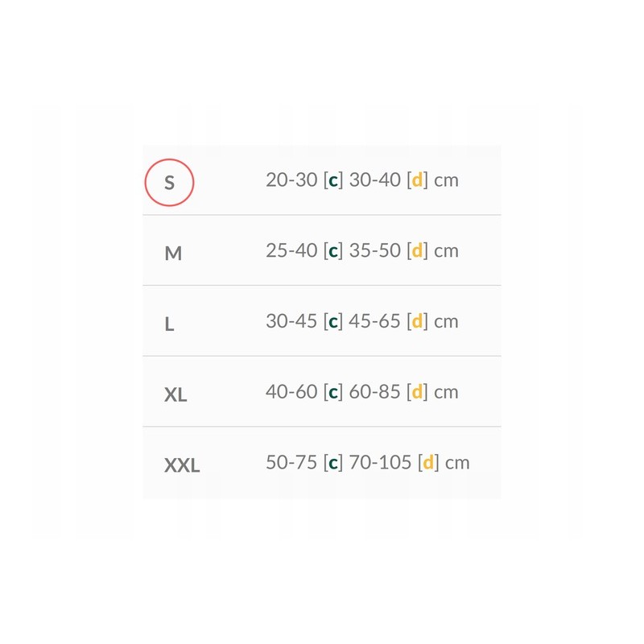
Task: Tap yellow d marker in M row
Action: click(417, 251)
